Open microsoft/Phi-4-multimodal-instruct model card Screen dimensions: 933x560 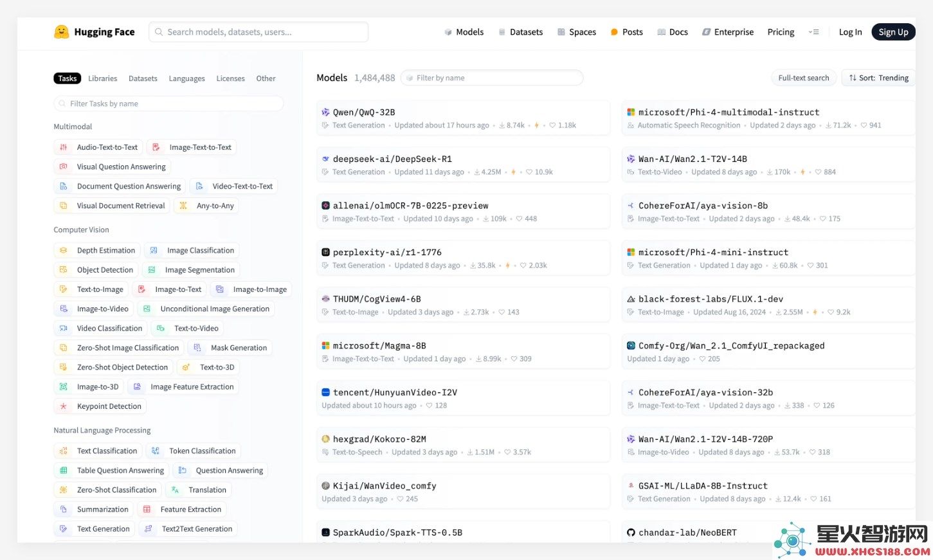pos(768,118)
